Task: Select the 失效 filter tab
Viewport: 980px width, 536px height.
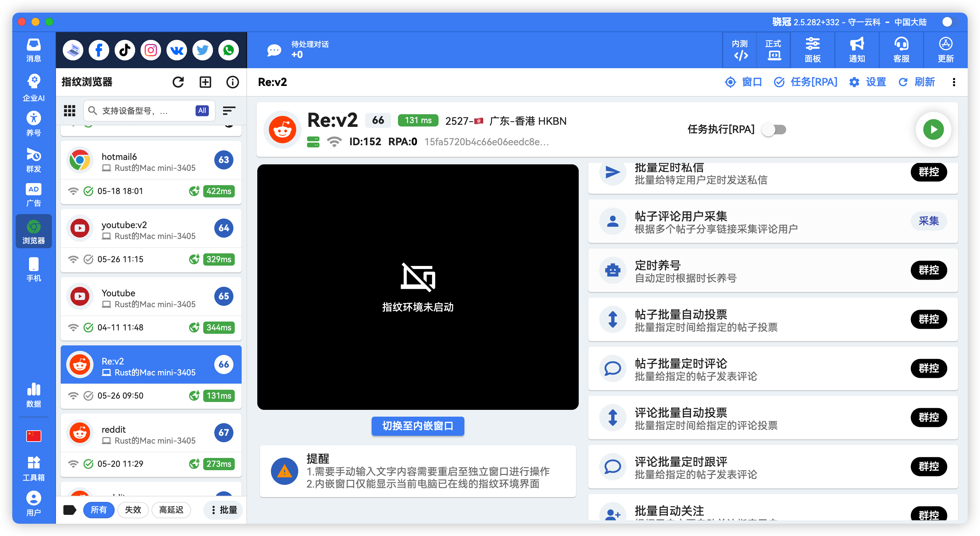Action: click(x=133, y=510)
